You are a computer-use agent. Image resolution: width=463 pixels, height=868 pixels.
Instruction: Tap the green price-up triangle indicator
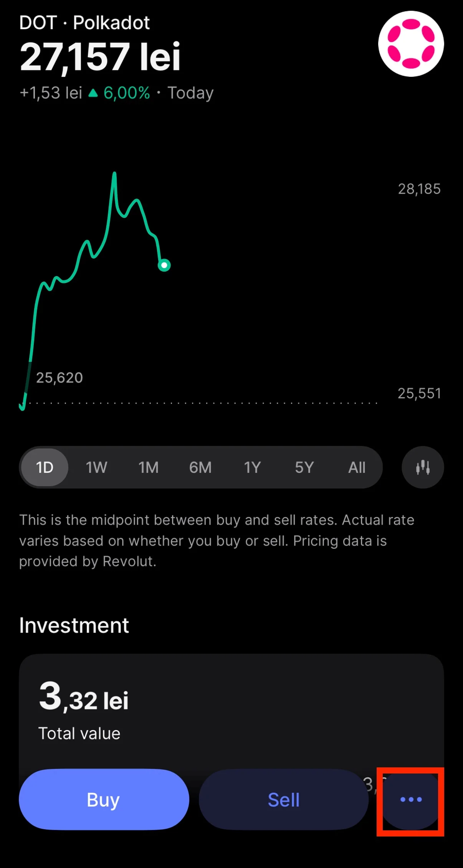tap(93, 93)
